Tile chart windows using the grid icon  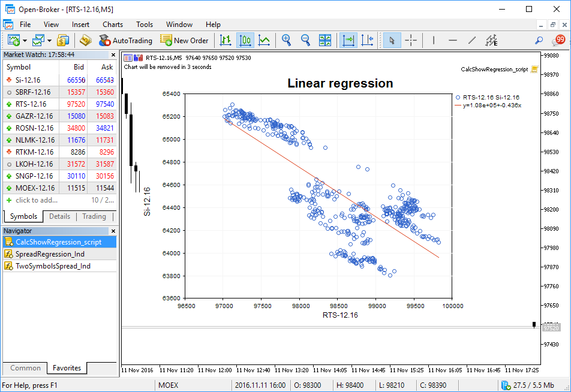[x=325, y=40]
